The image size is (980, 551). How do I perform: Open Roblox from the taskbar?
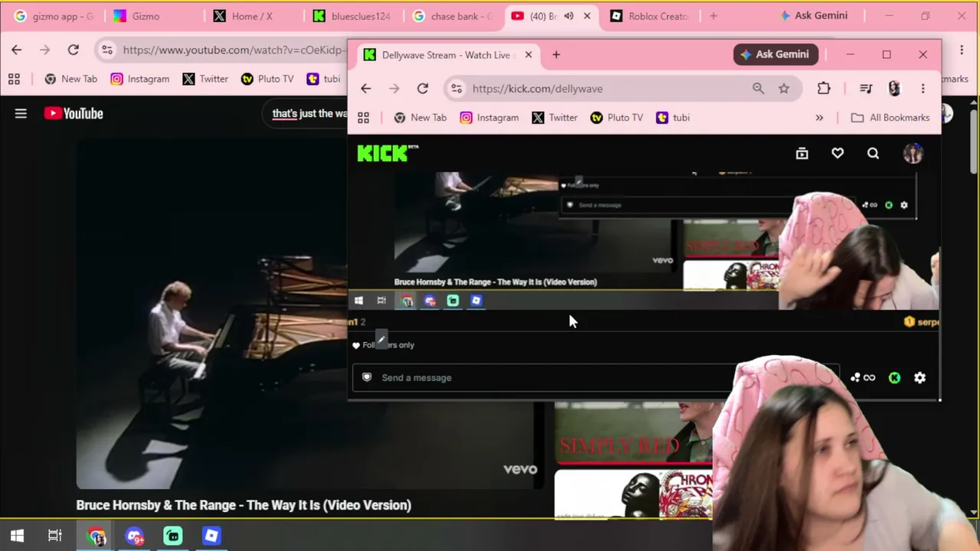211,536
